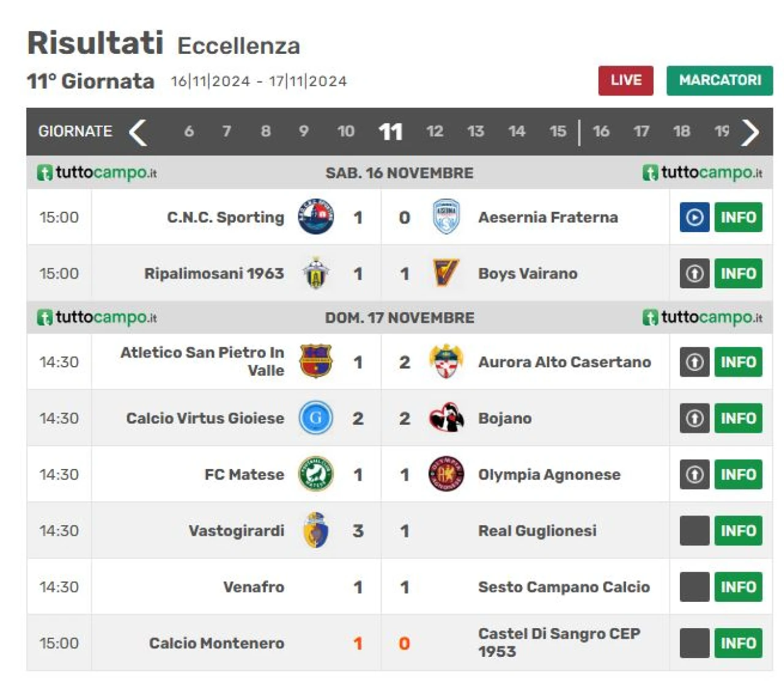
Task: Click Boys Vairano team logo
Action: (x=446, y=273)
